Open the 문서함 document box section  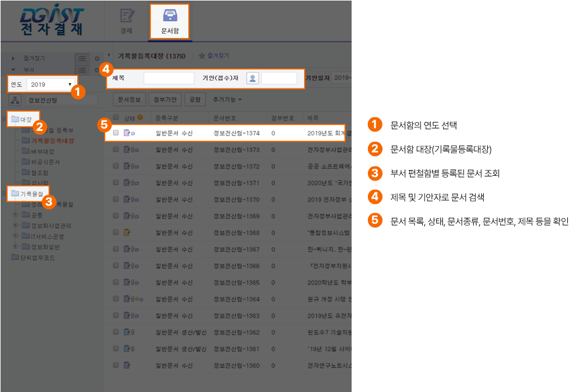(x=168, y=21)
